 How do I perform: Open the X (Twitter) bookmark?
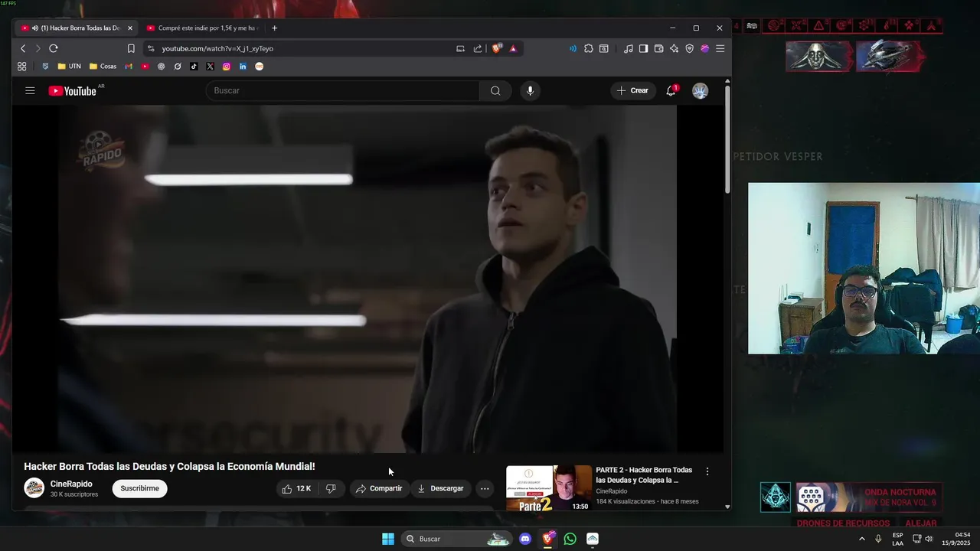[x=210, y=67]
